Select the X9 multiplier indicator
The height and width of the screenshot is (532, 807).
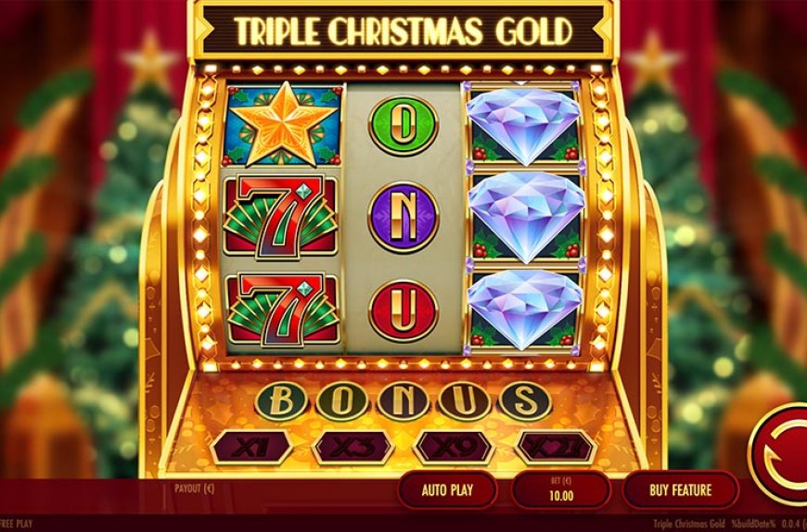click(455, 448)
